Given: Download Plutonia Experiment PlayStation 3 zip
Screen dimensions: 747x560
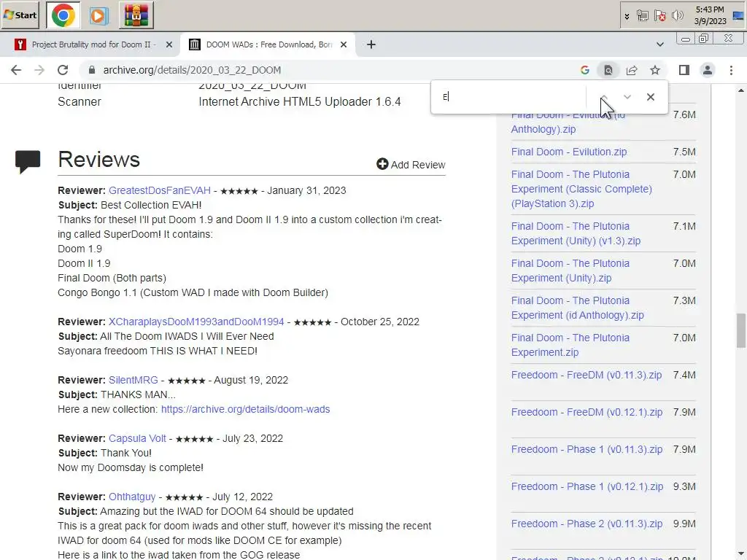Looking at the screenshot, I should coord(581,189).
